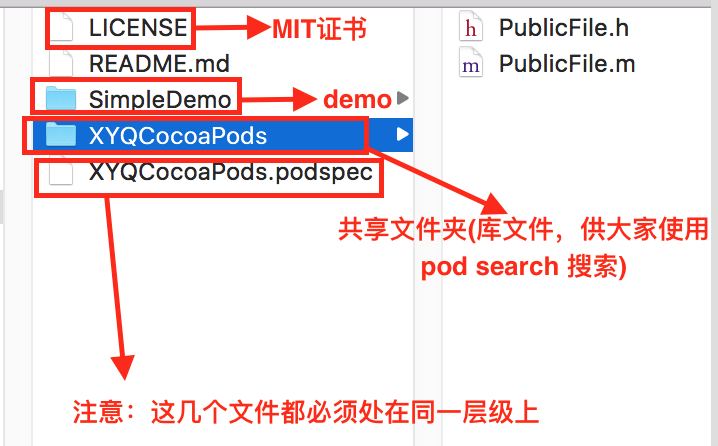718x446 pixels.
Task: Select PublicFile.m file name
Action: [567, 64]
